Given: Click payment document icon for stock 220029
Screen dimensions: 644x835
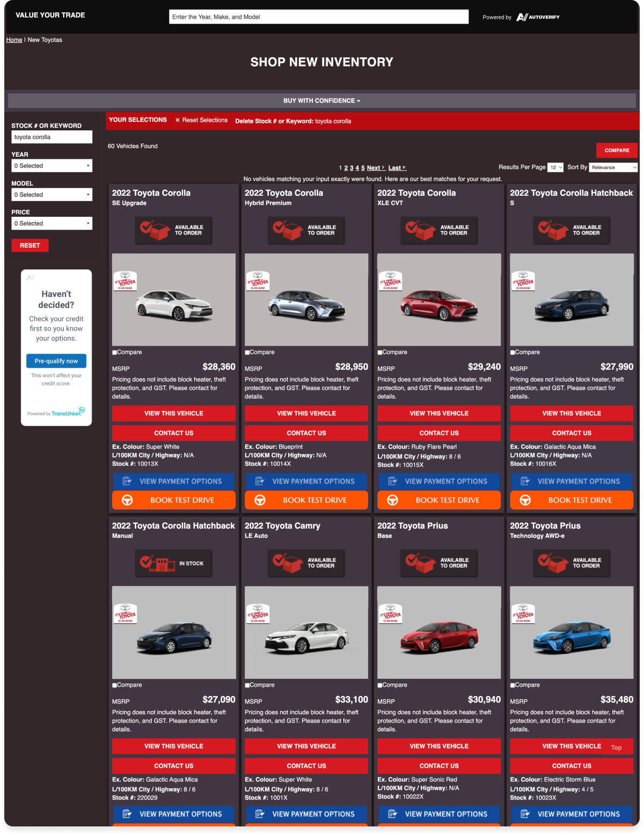Looking at the screenshot, I should click(x=127, y=814).
